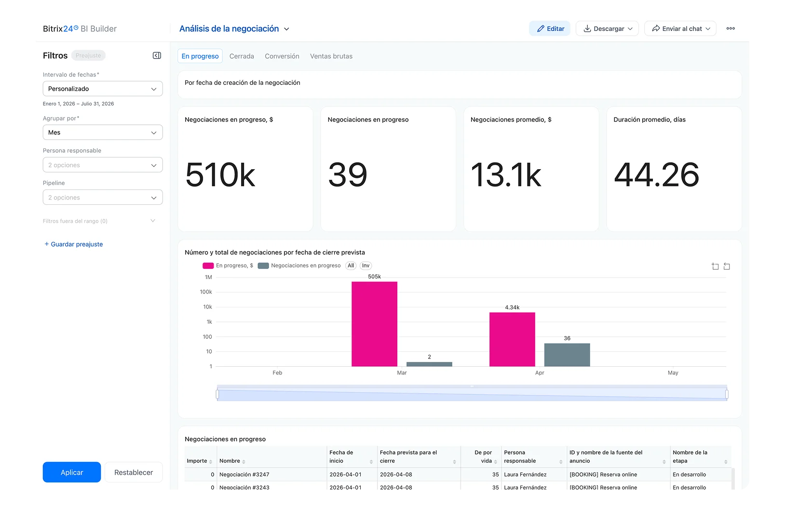Collapse the Filtros sidebar panel icon
This screenshot has height=532, width=785.
tap(157, 55)
